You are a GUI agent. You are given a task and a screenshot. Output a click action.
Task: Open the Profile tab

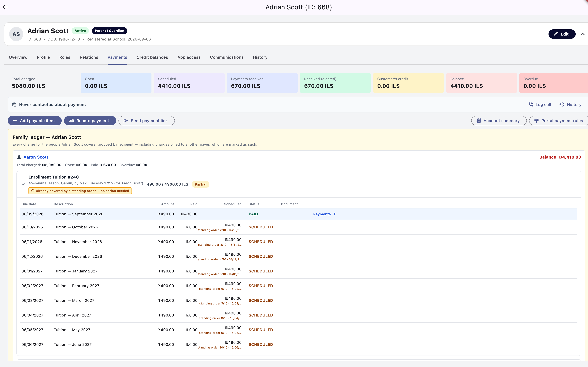point(43,57)
